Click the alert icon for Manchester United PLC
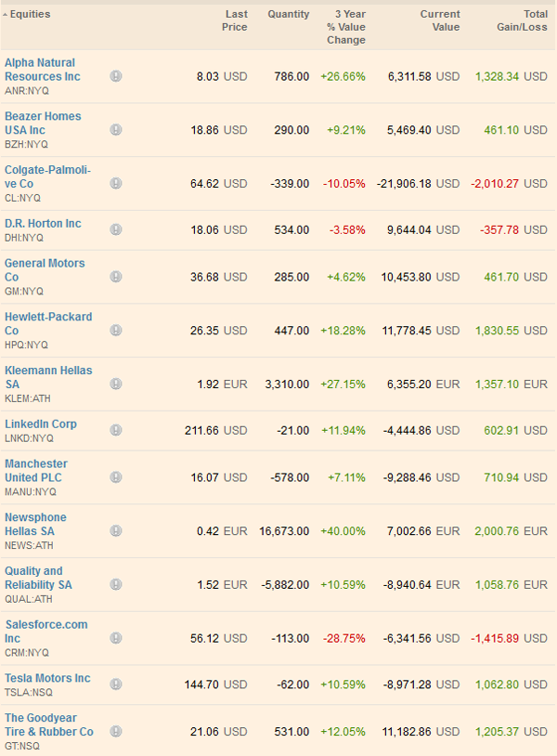Viewport: 557px width, 756px height. pos(116,477)
